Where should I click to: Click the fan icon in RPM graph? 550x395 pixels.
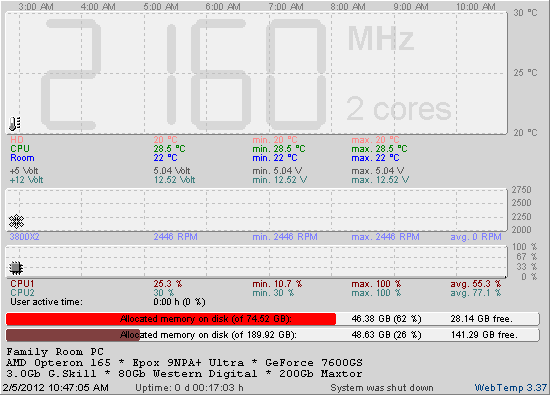pyautogui.click(x=16, y=222)
